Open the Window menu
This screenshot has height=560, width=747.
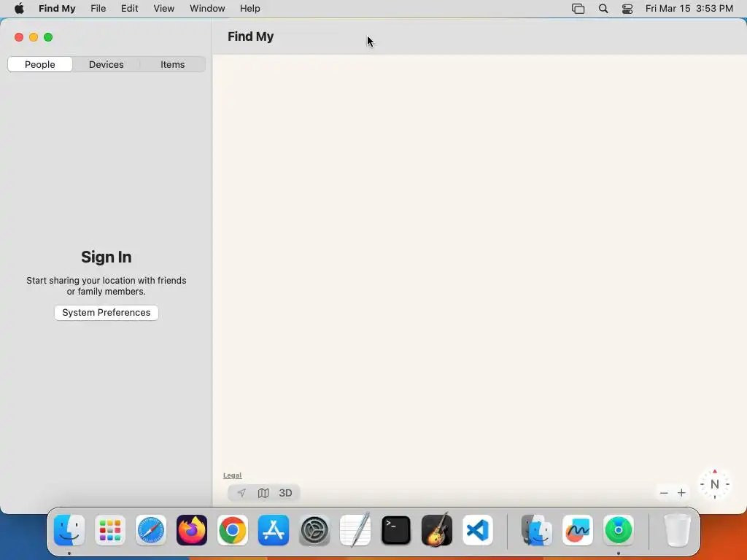click(x=207, y=9)
